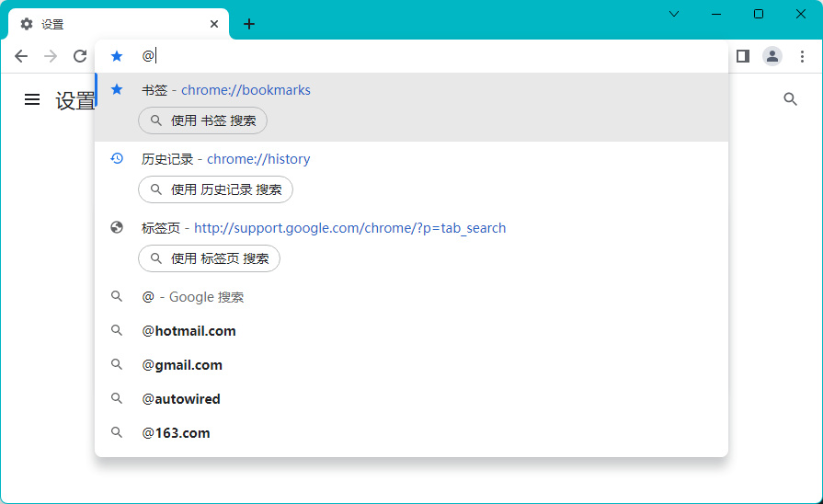Open the user profile avatar
The height and width of the screenshot is (504, 823).
tap(772, 56)
